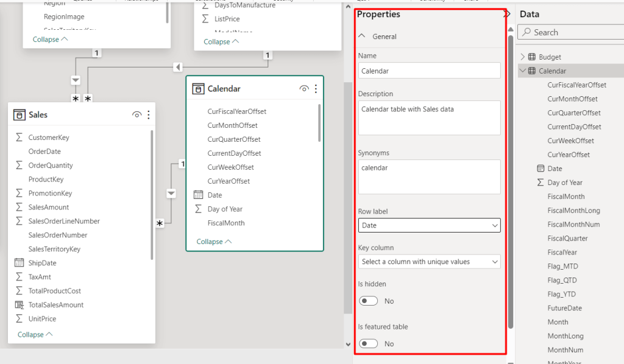Select ProductKey in Sales card
Screen dimensions: 624x364
46,179
